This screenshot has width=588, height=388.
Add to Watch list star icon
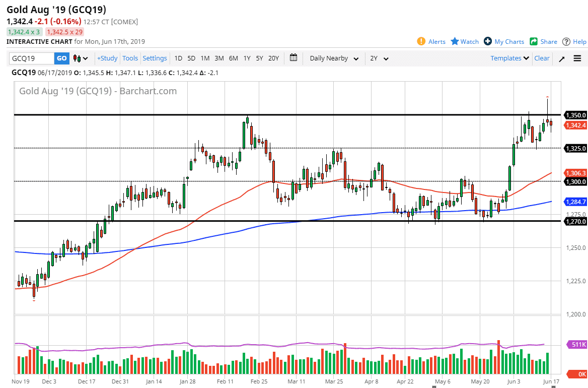[455, 41]
